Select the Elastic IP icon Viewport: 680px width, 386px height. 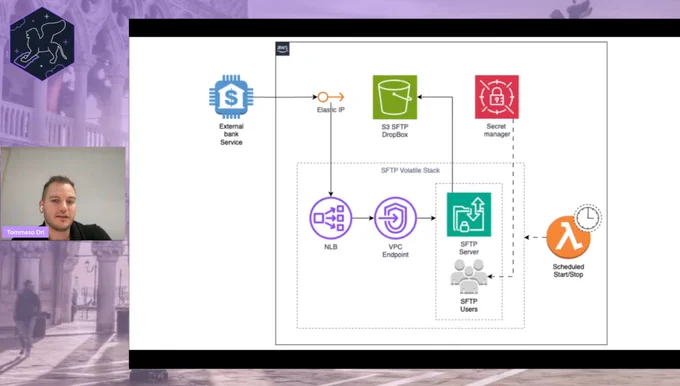tap(331, 97)
